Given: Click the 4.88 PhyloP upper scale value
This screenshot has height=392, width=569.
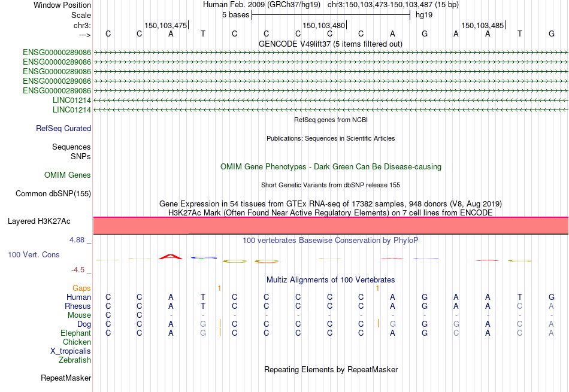Looking at the screenshot, I should [x=77, y=240].
